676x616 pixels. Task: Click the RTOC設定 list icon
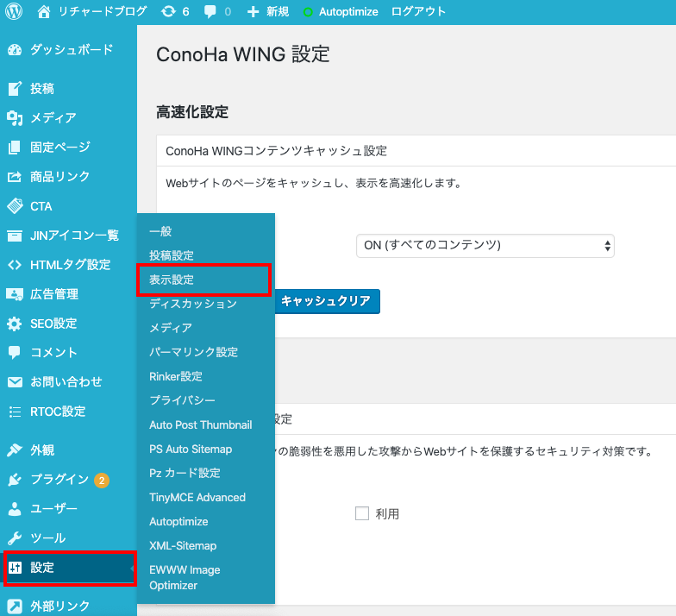pos(15,412)
